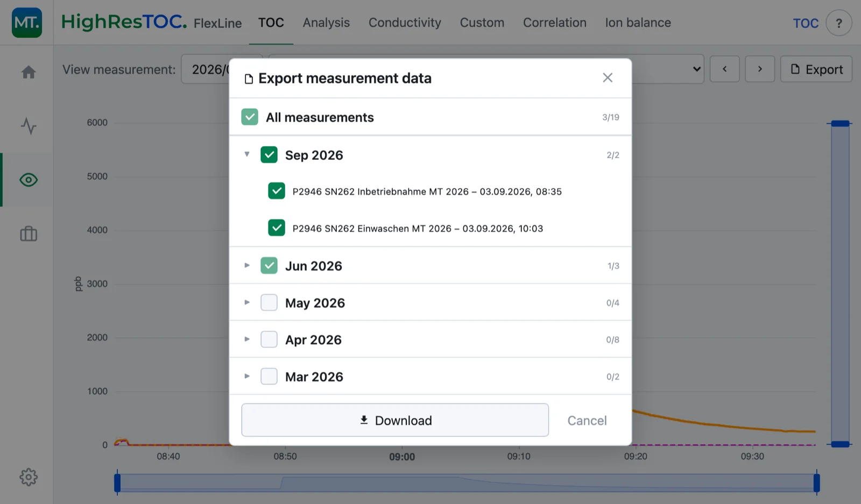Click the 1/3 count for Jun 2026

pos(613,266)
